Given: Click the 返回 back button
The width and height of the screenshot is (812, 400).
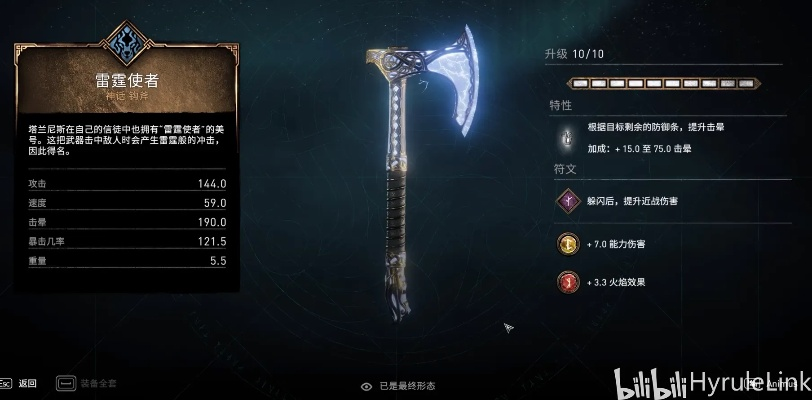Looking at the screenshot, I should coord(27,383).
